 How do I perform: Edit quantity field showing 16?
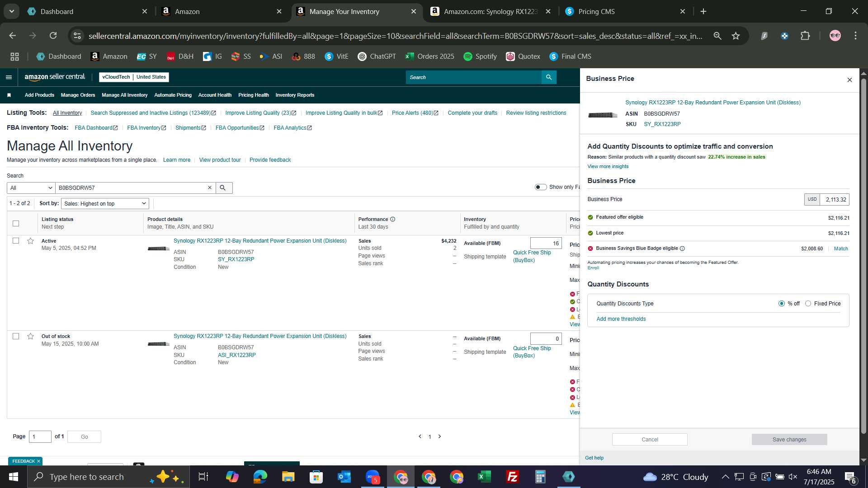[x=546, y=244]
